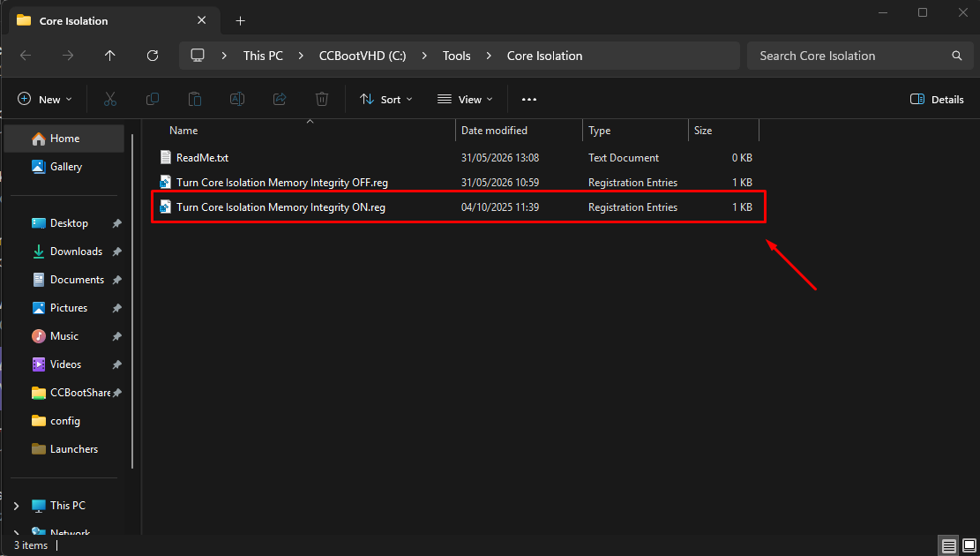Expand chevron before This PC breadcrumb
Viewport: 980px width, 556px height.
coord(224,56)
